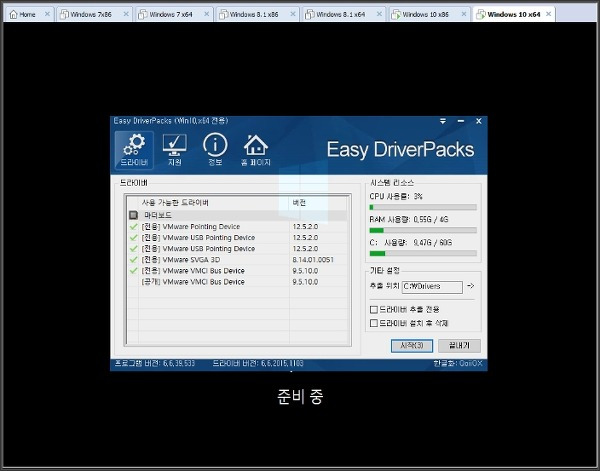The width and height of the screenshot is (600, 471).
Task: Close the Easy DriverPacks window
Action: [x=479, y=121]
